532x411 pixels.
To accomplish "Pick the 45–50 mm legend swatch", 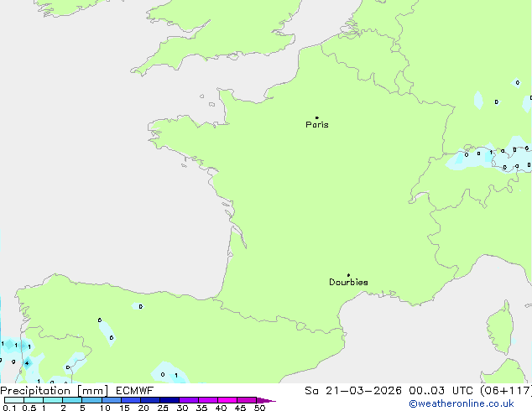I will click(x=247, y=400).
